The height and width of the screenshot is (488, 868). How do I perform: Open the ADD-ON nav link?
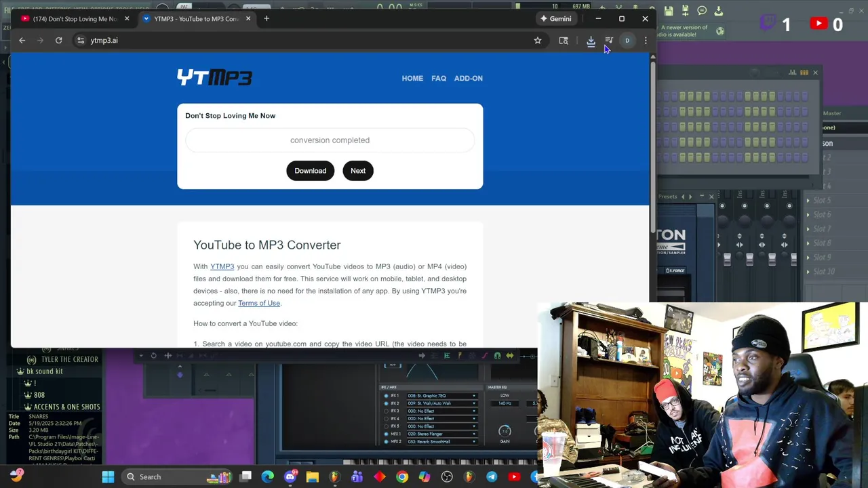[469, 79]
